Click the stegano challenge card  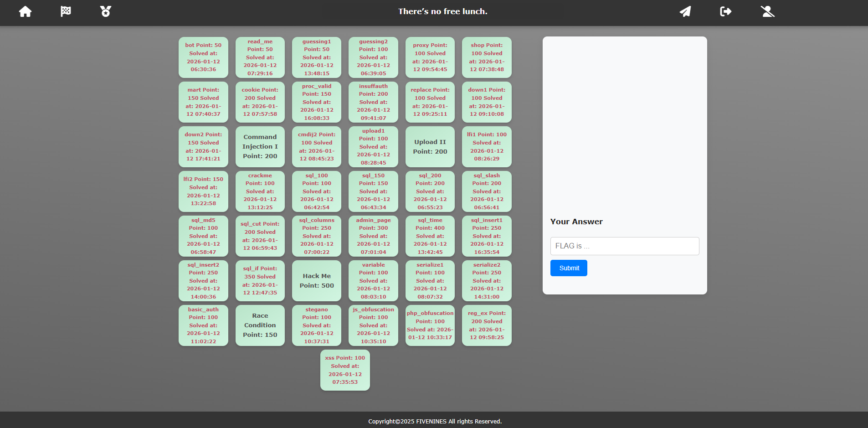(x=316, y=325)
